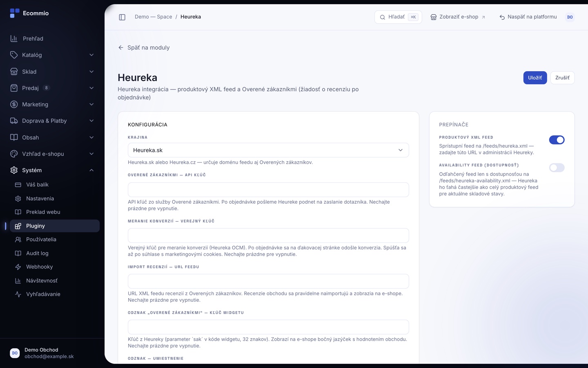This screenshot has height=368, width=588.
Task: Open Nastavenia in Systém menu
Action: click(55, 199)
